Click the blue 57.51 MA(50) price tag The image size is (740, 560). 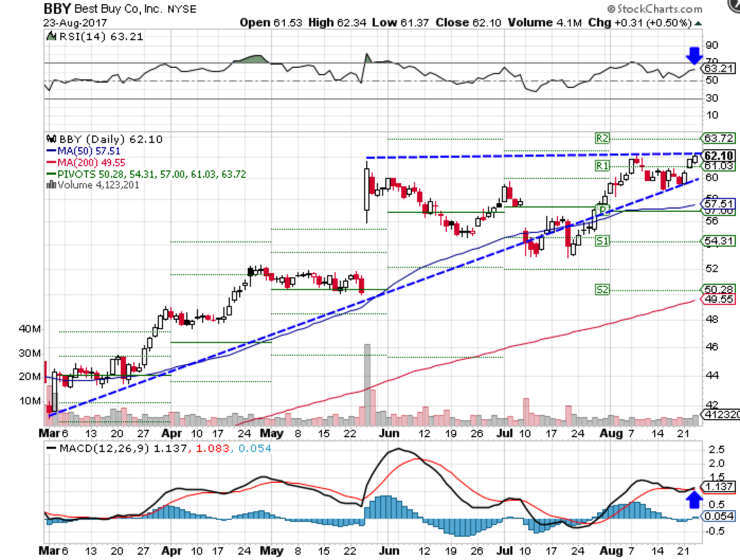(719, 204)
